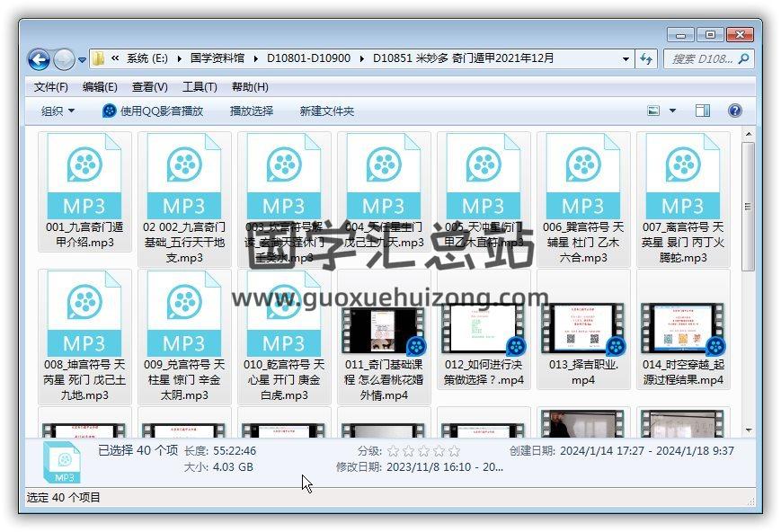Click 使用QQ影音播放 button
Screen dimensions: 781x532
[153, 111]
